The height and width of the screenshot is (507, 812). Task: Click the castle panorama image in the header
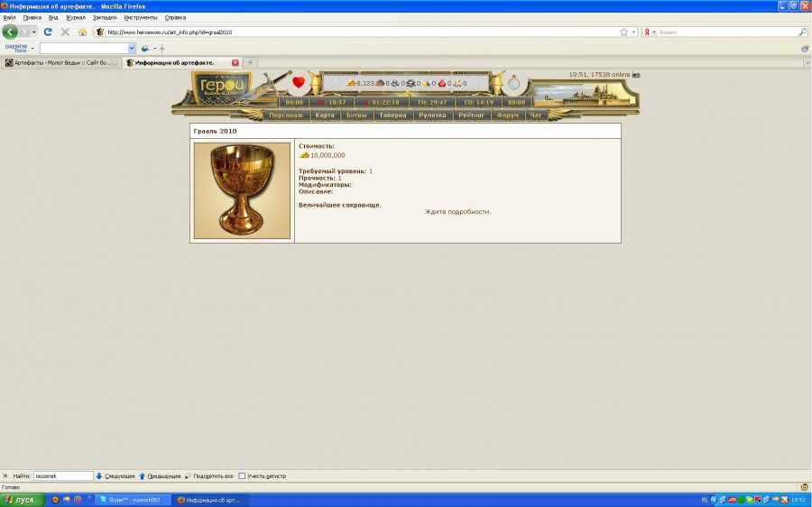[584, 93]
